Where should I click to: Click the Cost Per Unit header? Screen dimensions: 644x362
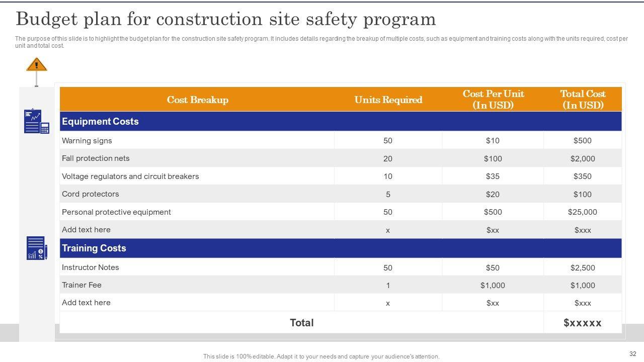493,100
